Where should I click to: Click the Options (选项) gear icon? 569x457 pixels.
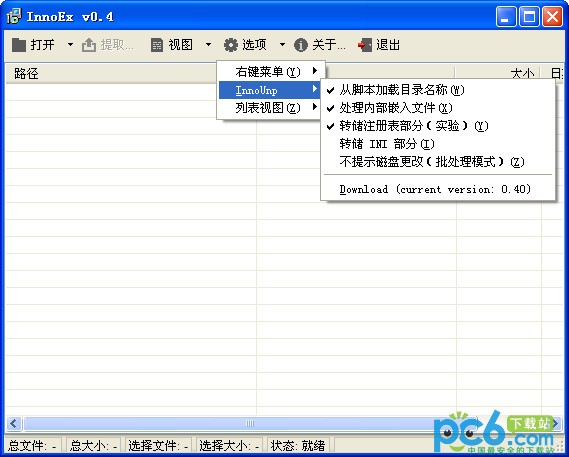click(230, 45)
